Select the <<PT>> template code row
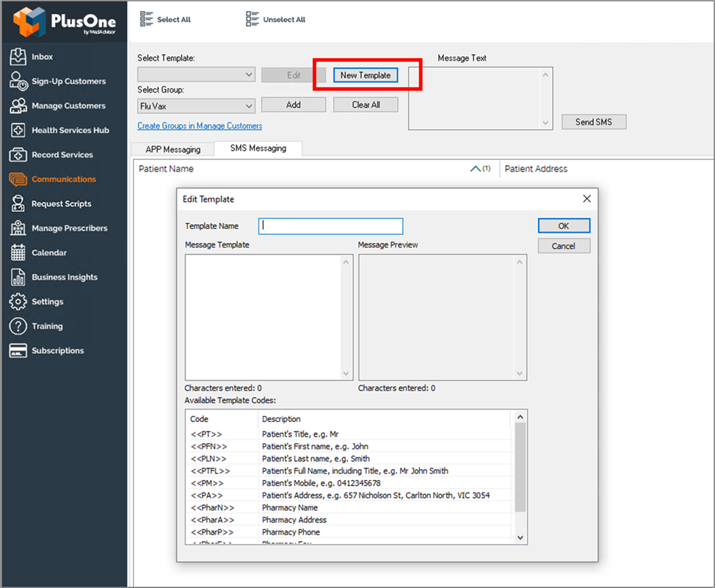The width and height of the screenshot is (715, 588). tap(349, 434)
